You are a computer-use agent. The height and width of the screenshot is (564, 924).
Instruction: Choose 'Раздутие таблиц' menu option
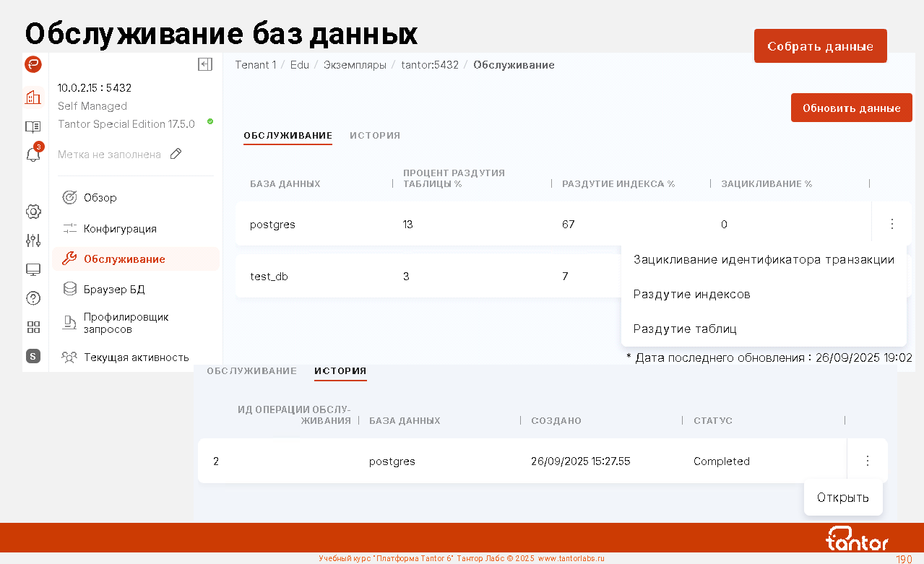click(684, 329)
